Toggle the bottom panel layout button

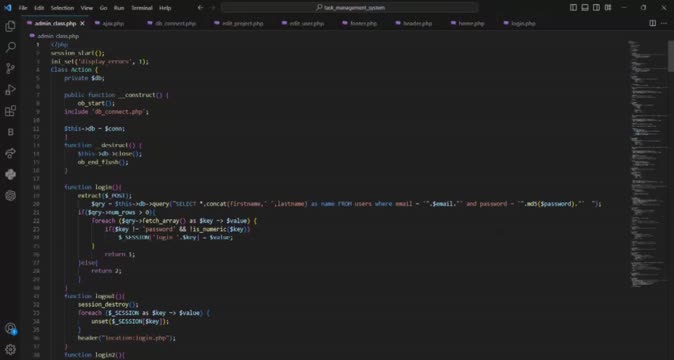(585, 7)
